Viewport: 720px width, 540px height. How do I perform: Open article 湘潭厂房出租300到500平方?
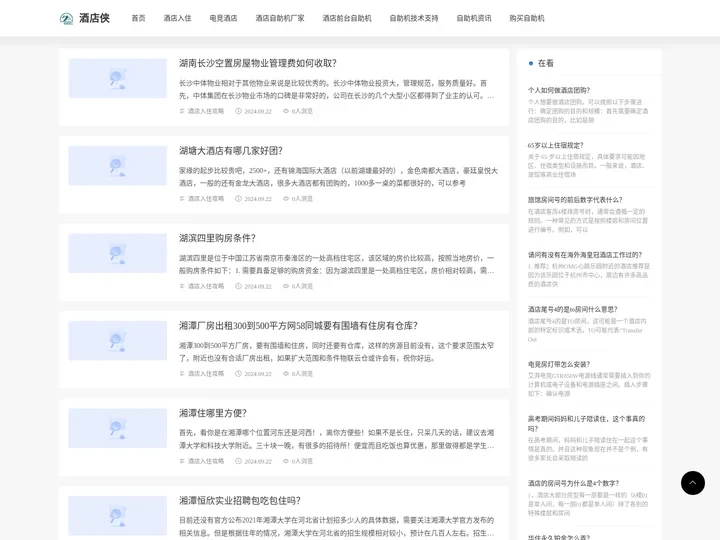298,326
